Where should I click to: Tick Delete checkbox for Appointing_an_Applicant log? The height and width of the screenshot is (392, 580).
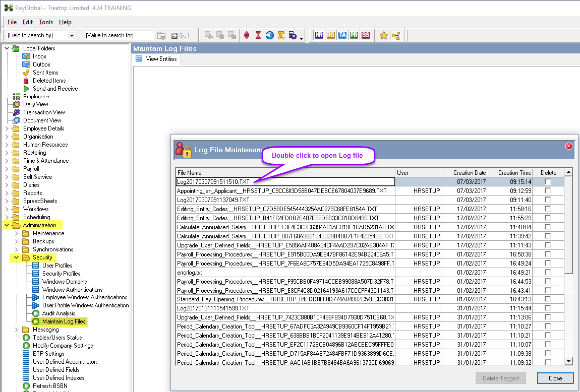[x=548, y=190]
